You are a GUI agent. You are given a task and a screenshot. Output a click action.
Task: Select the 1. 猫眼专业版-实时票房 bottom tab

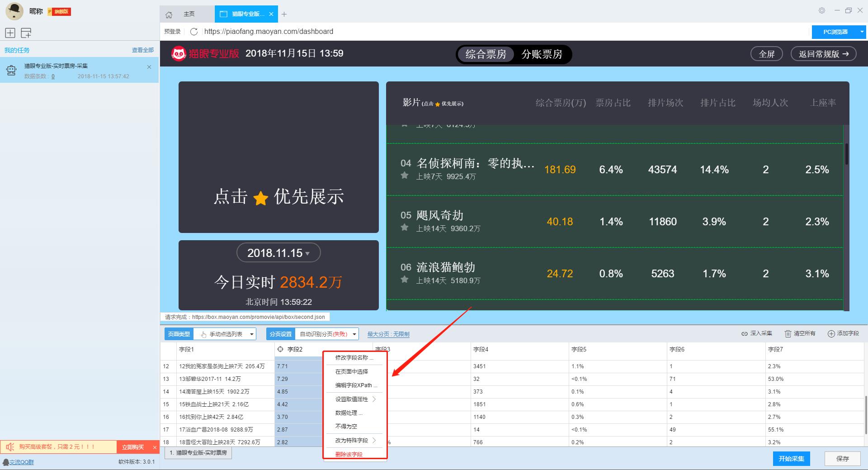click(198, 453)
